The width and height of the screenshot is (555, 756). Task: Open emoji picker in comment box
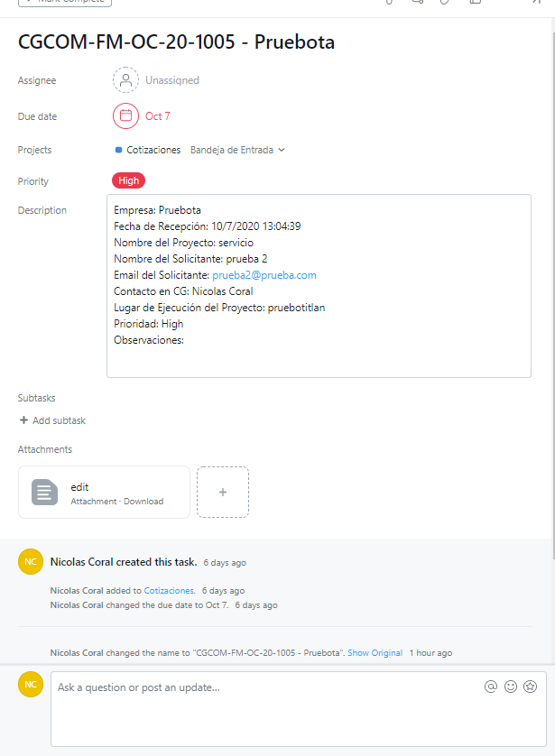(511, 687)
